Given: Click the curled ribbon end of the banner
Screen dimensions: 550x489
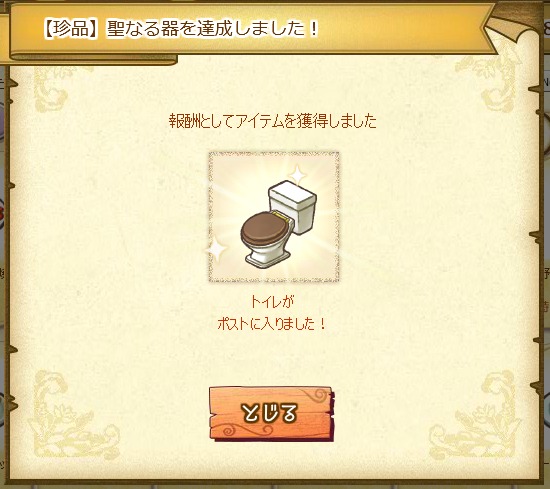Looking at the screenshot, I should tap(512, 33).
